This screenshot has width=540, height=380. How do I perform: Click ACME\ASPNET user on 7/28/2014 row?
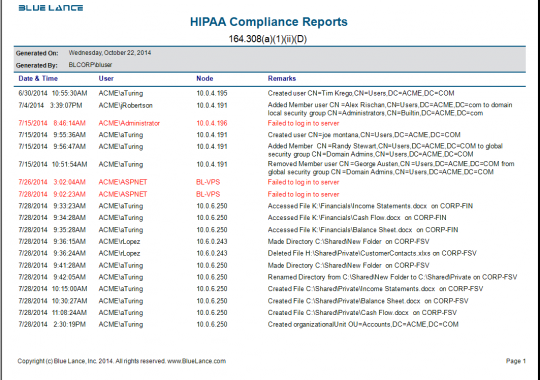point(123,194)
